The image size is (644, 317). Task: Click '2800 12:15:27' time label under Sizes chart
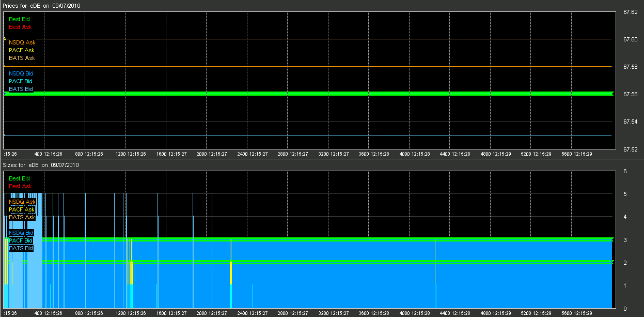[292, 313]
